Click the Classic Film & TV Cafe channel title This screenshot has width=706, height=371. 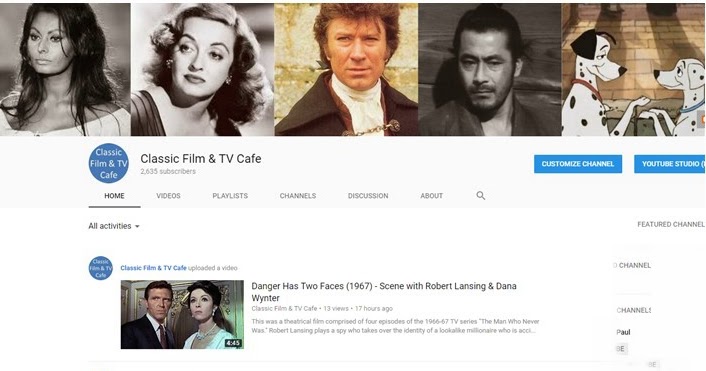pos(201,158)
